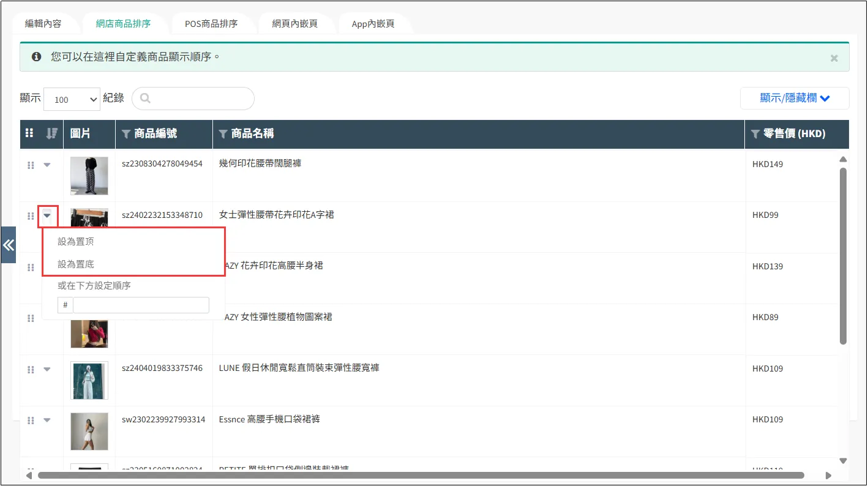The image size is (868, 486).
Task: Click the filter icon beside 商品名稱 header
Action: 223,134
